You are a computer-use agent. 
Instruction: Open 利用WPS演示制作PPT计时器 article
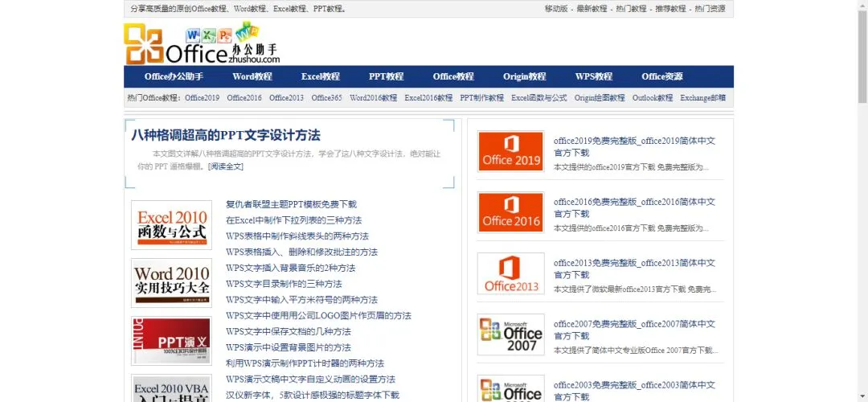(305, 364)
